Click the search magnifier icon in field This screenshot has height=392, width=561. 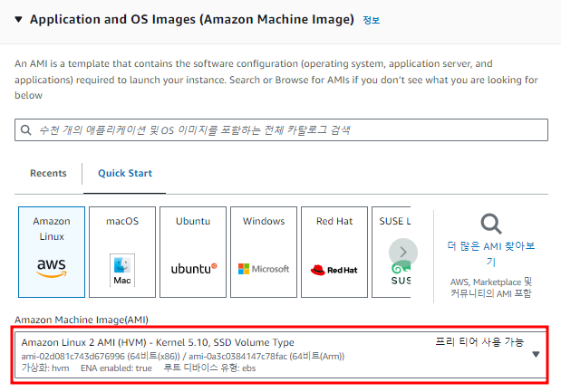tap(25, 130)
